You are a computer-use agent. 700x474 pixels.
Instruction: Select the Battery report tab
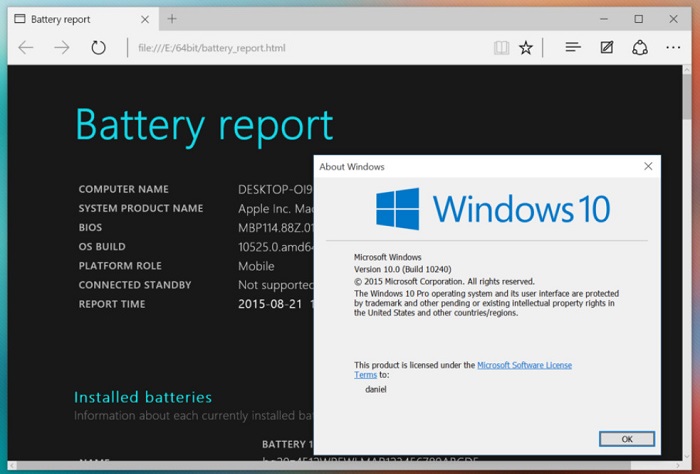[x=83, y=19]
